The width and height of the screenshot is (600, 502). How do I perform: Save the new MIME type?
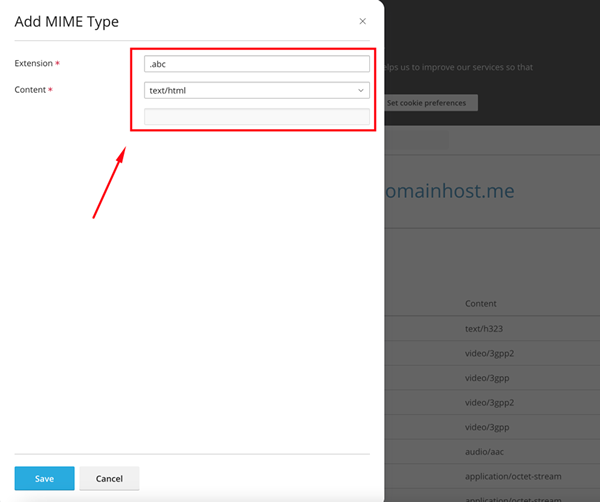pos(44,478)
